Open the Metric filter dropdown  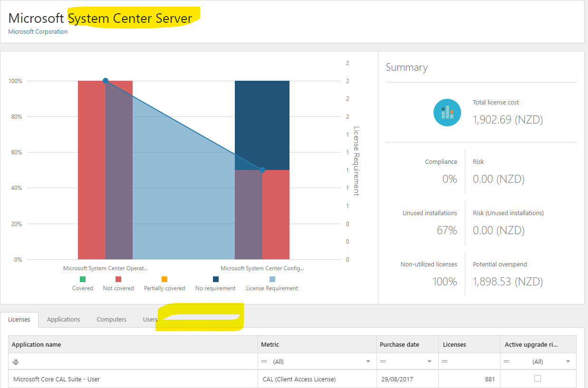coord(368,362)
